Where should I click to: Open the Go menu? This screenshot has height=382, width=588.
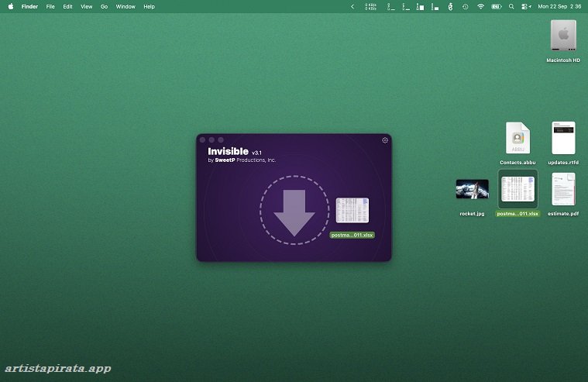coord(104,6)
